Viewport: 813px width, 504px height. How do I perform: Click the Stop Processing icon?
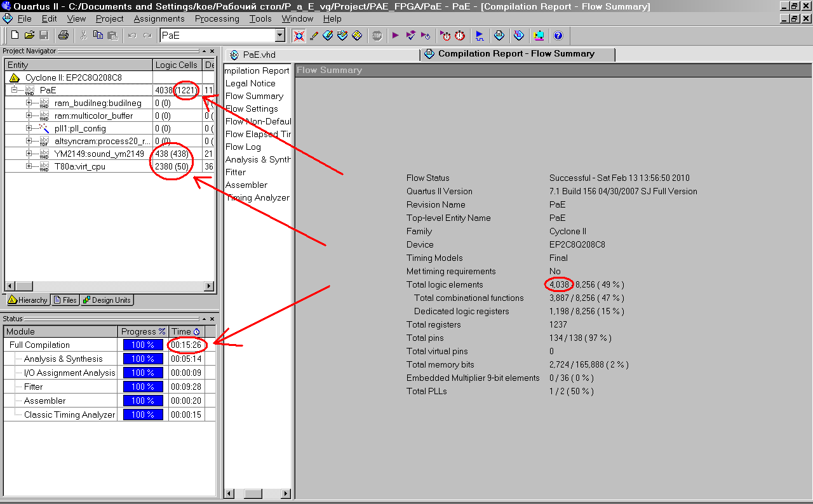(377, 36)
